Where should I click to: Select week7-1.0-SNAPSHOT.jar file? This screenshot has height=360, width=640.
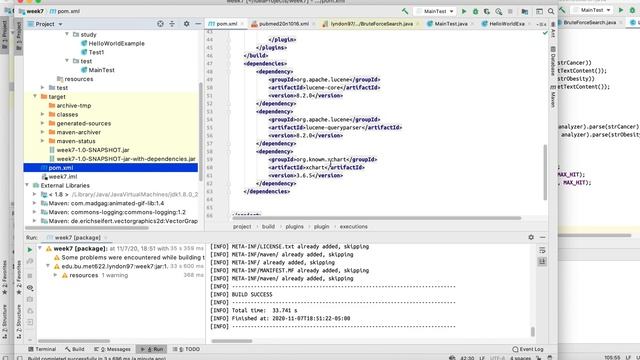point(93,150)
